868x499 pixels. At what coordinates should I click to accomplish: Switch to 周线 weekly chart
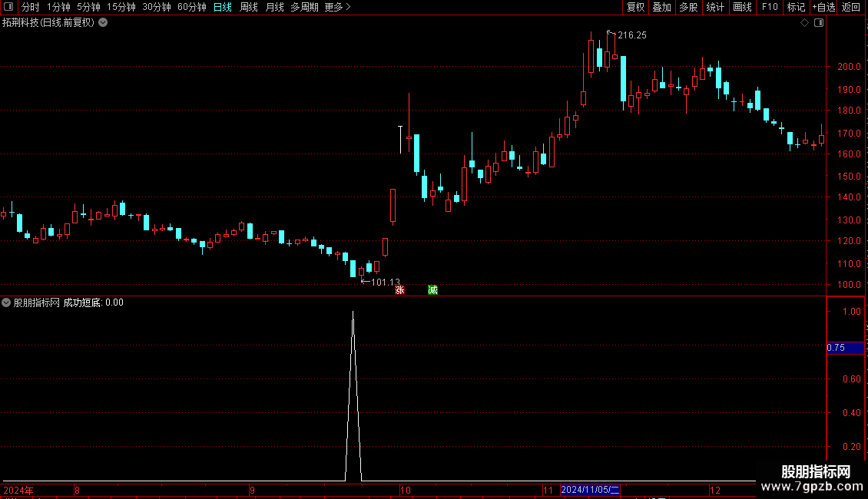pos(249,7)
